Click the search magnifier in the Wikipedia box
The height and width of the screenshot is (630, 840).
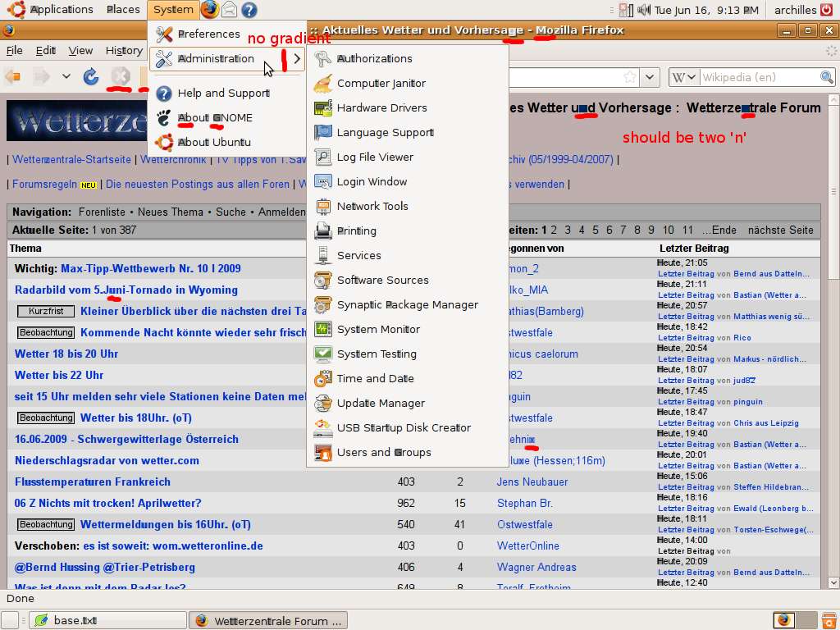click(x=827, y=77)
